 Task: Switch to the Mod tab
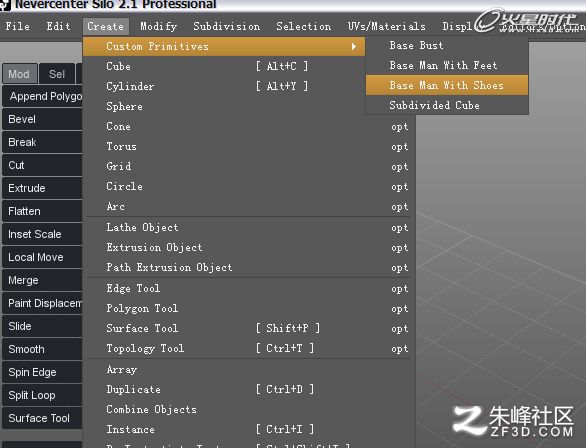click(19, 74)
